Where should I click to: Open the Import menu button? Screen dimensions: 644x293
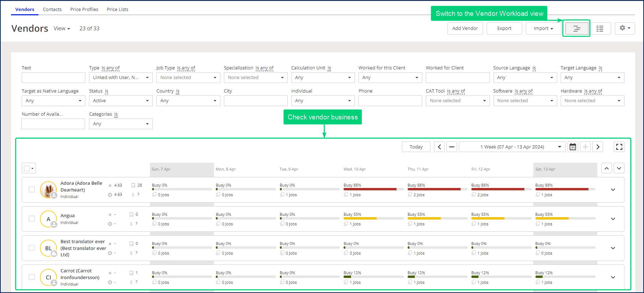pyautogui.click(x=543, y=28)
